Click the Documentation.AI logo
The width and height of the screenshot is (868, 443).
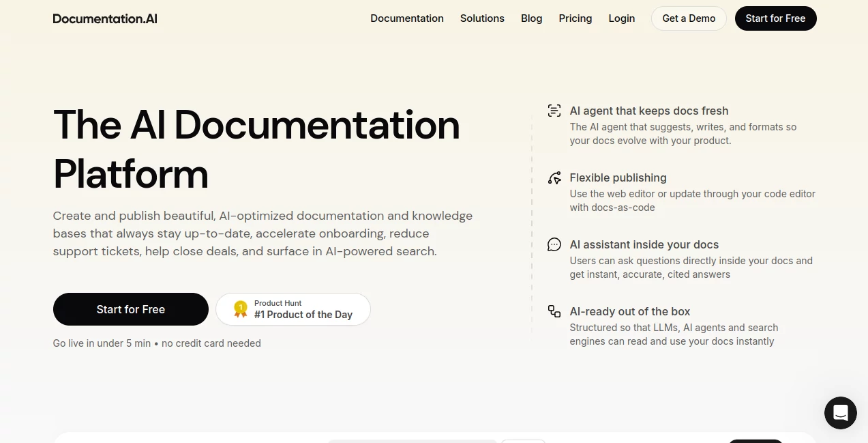pos(104,18)
